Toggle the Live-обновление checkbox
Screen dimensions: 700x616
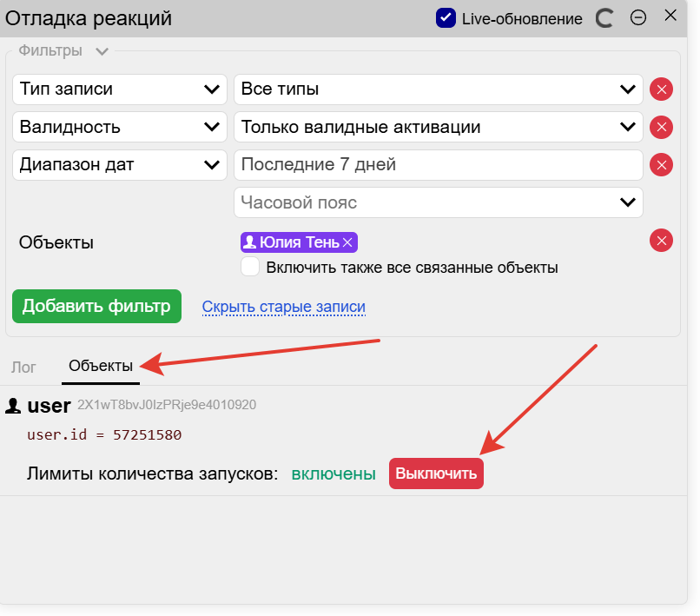click(x=446, y=18)
